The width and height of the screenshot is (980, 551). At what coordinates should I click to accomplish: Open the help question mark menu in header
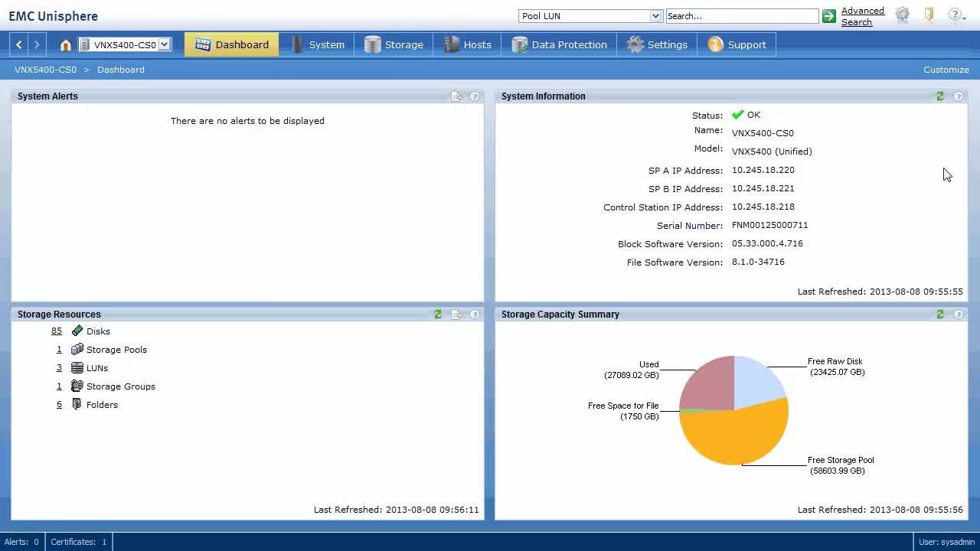coord(957,15)
